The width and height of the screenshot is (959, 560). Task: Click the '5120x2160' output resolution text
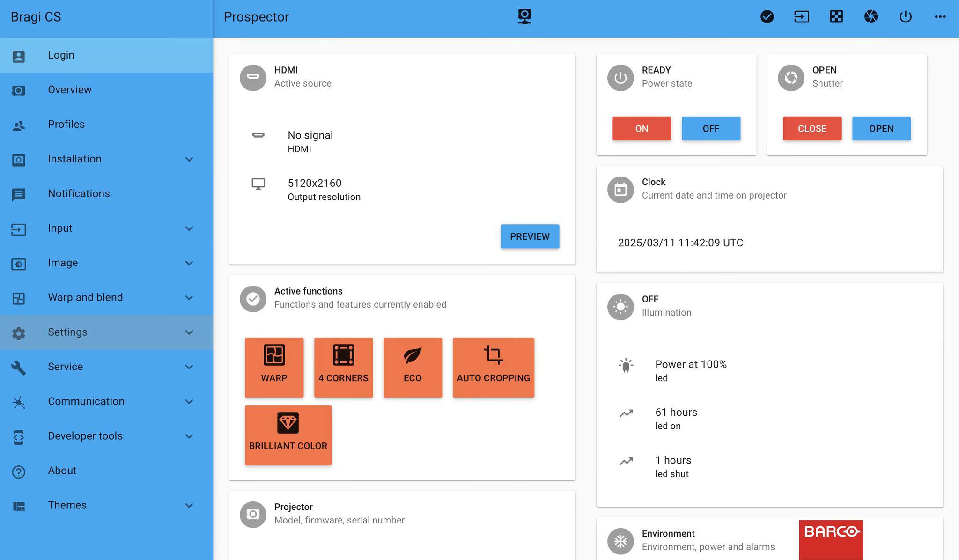pyautogui.click(x=315, y=183)
